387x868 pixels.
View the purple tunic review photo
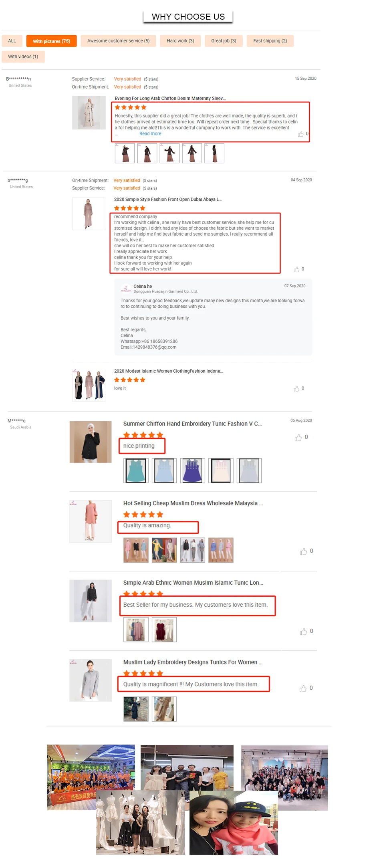pyautogui.click(x=192, y=470)
